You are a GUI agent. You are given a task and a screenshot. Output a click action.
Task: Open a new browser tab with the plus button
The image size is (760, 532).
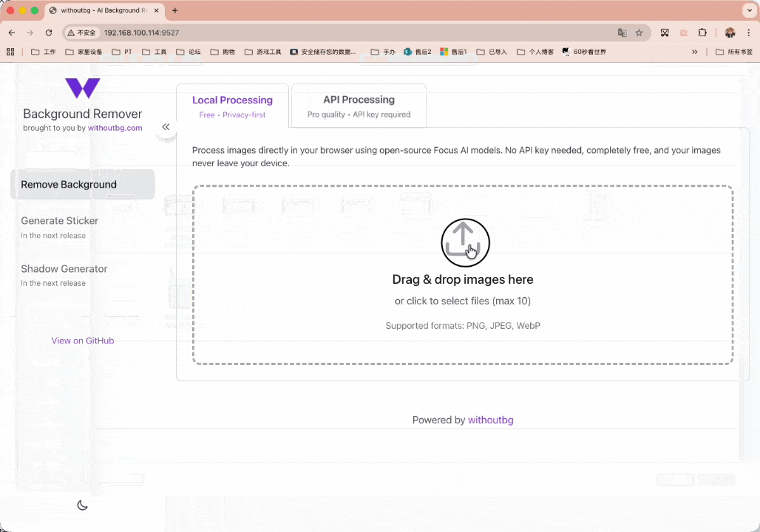click(x=175, y=10)
